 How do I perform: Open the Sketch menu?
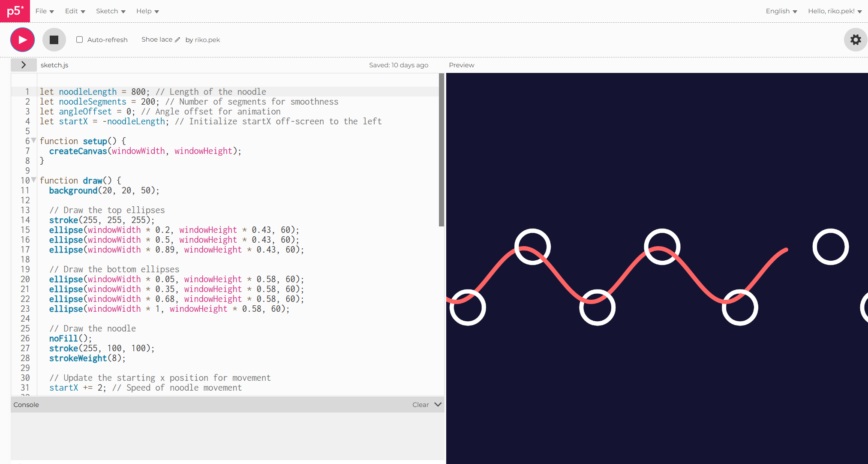111,11
